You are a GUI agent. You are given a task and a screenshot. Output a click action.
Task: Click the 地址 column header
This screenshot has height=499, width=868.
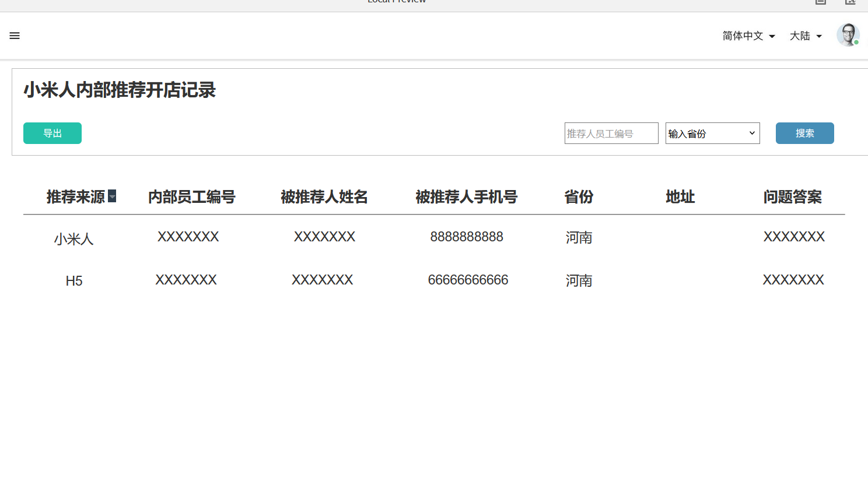[680, 197]
